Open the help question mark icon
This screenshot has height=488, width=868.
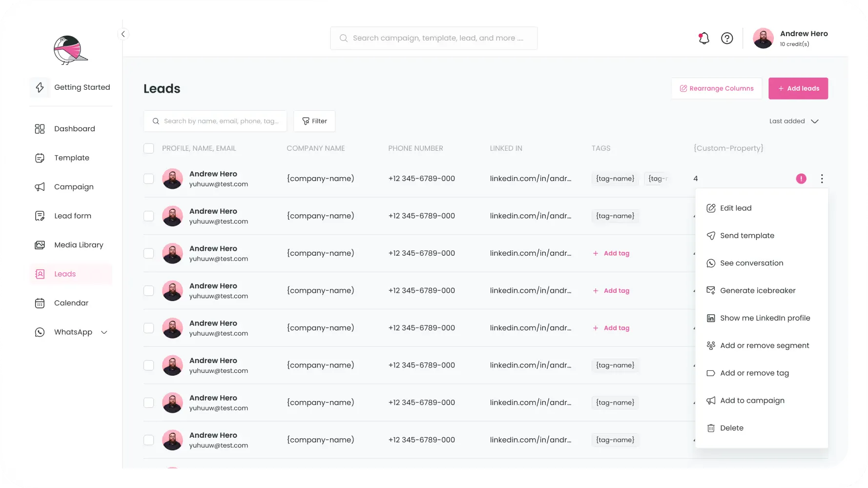pos(727,38)
